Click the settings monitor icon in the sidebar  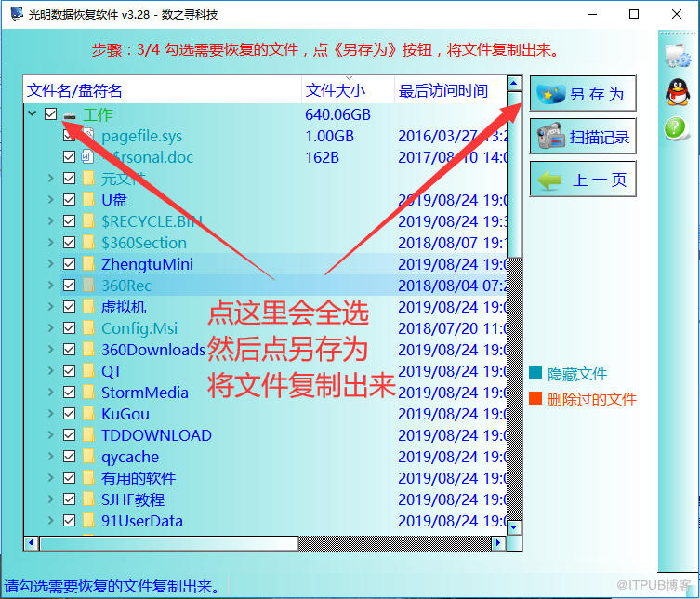678,56
